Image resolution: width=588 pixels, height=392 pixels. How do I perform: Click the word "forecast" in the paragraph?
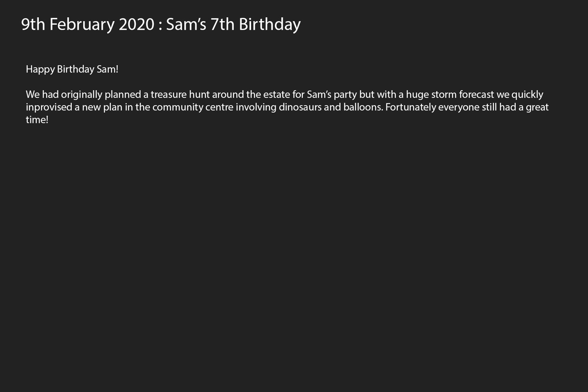pyautogui.click(x=477, y=94)
